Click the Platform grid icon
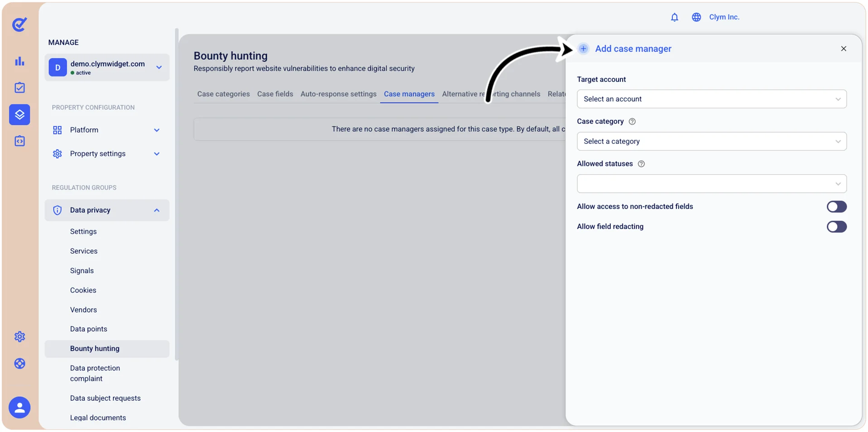This screenshot has height=432, width=868. point(58,130)
